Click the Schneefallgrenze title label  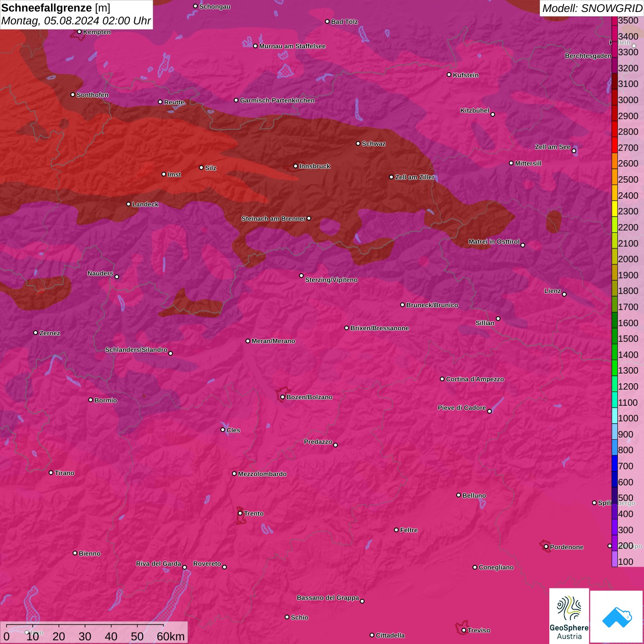(x=46, y=8)
